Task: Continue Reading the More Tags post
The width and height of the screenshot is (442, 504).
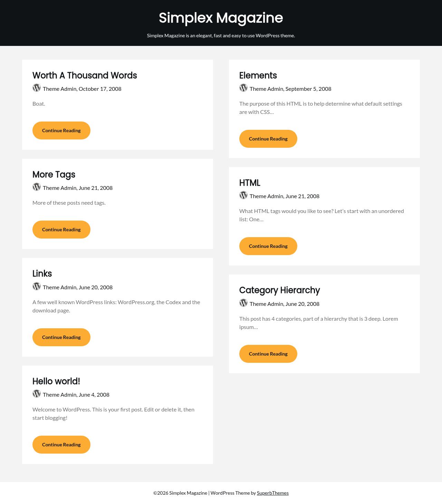Action: coord(61,230)
